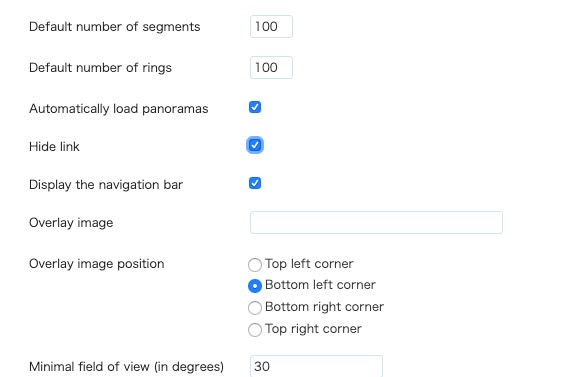This screenshot has height=377, width=576.
Task: Click the Automatically load panoramas label
Action: click(119, 109)
